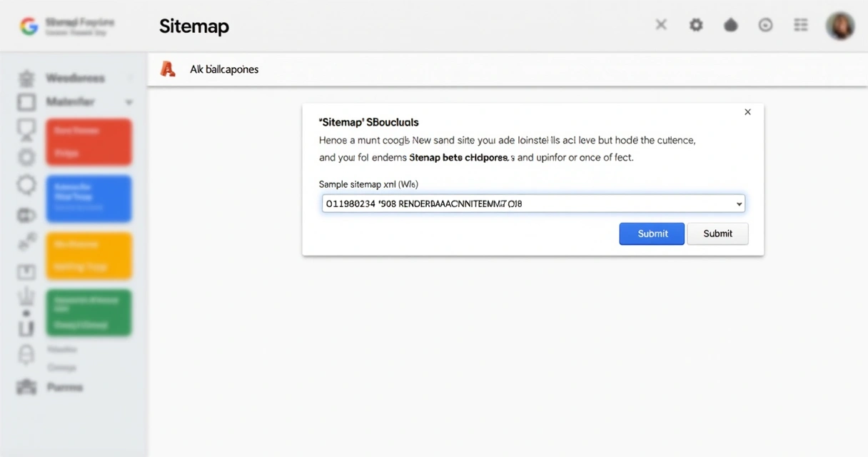
Task: Click inside the sample sitemap URL field
Action: (x=500, y=204)
